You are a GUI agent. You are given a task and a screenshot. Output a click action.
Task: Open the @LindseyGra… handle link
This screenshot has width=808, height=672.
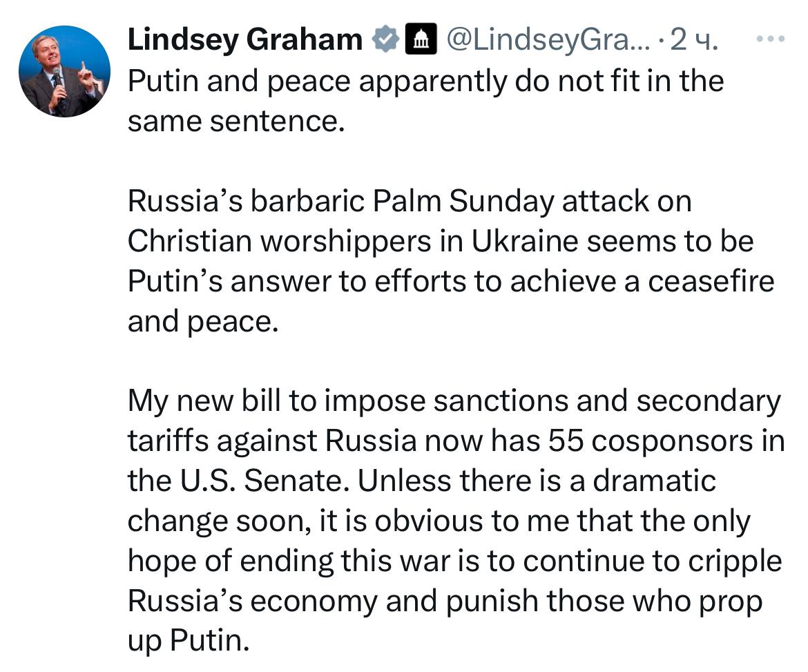tap(548, 41)
